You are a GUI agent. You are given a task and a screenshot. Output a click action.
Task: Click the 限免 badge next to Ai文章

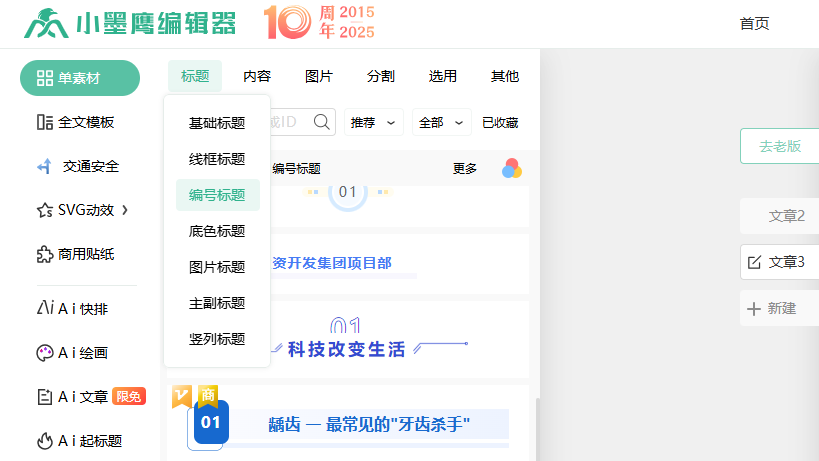(128, 397)
